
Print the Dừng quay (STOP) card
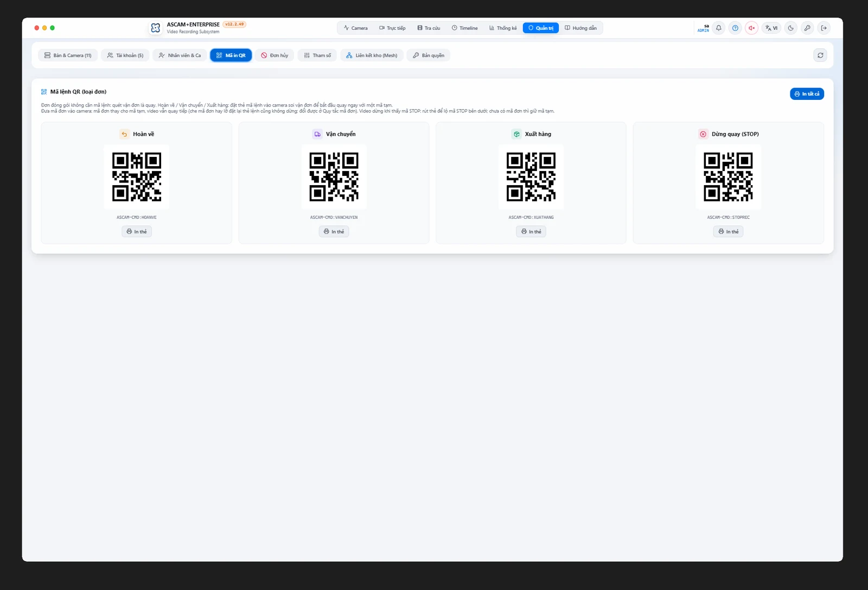tap(728, 232)
